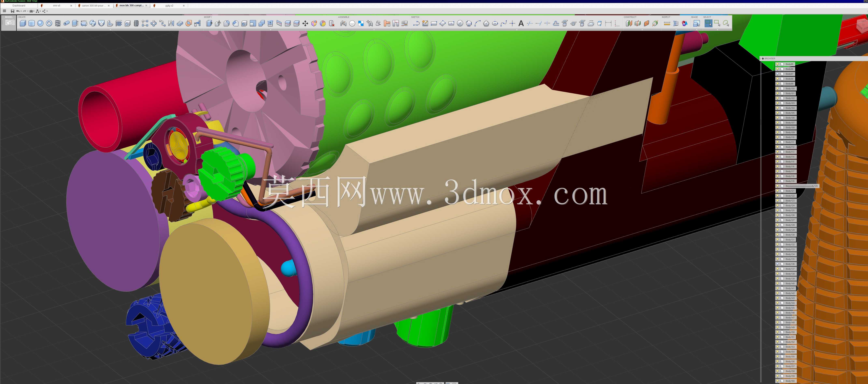Select the mon blk 300 compl tab
Viewport: 868px width, 384px height.
[131, 6]
